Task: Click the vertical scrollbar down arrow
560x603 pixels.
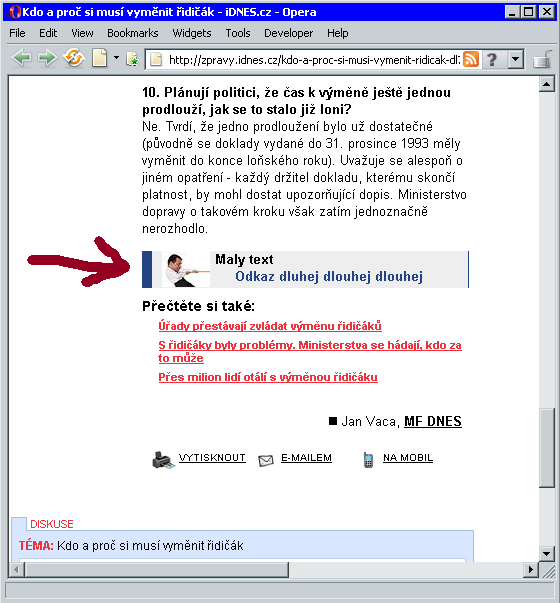Action: (547, 554)
